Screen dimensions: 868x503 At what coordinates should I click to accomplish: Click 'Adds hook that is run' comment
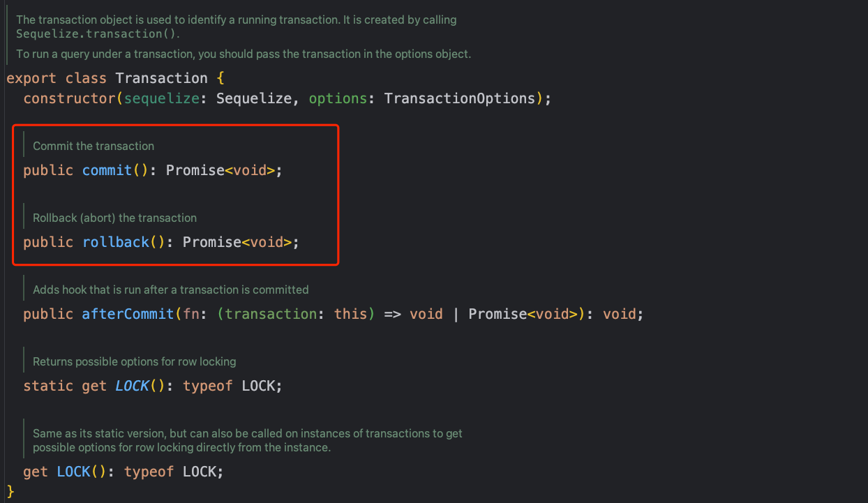[x=171, y=290]
